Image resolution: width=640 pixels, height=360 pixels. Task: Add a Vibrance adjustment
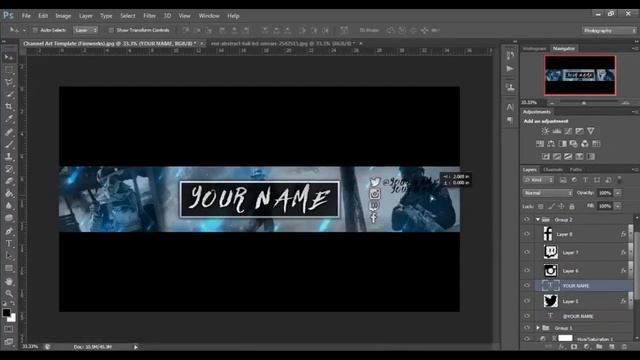tap(591, 131)
